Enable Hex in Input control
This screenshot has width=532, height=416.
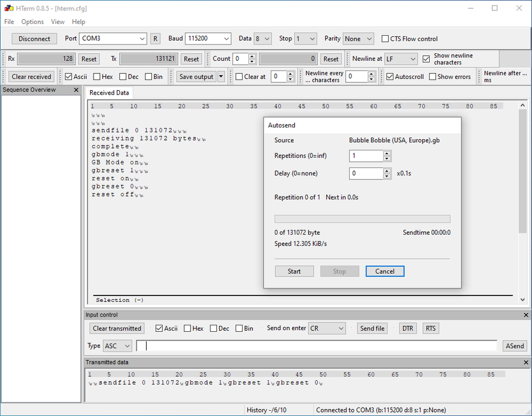(x=187, y=328)
